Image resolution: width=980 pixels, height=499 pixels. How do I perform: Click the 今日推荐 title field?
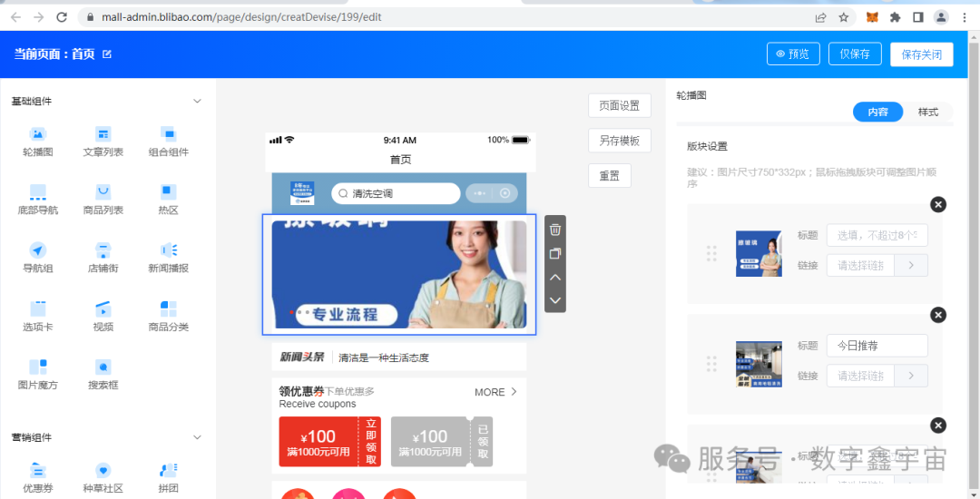point(877,346)
